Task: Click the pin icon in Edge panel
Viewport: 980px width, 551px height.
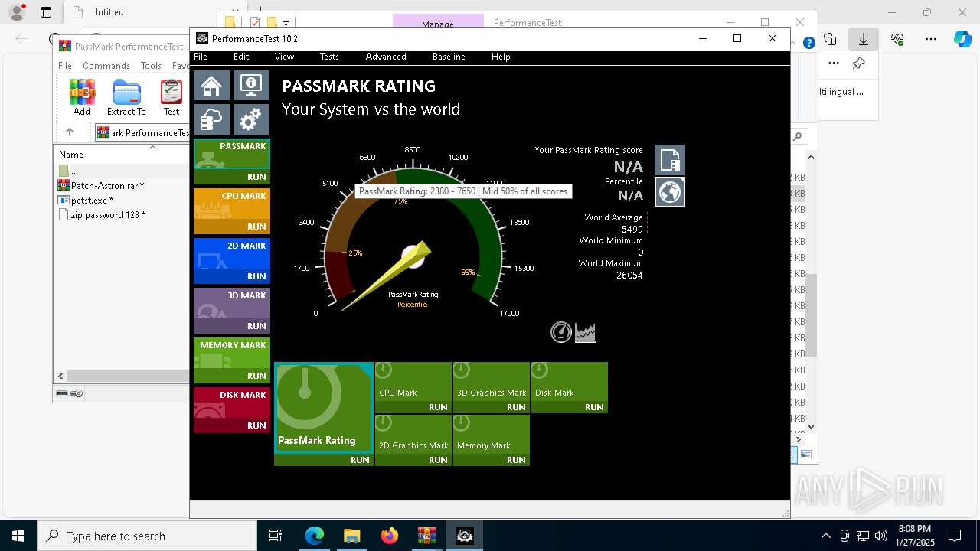Action: click(858, 64)
